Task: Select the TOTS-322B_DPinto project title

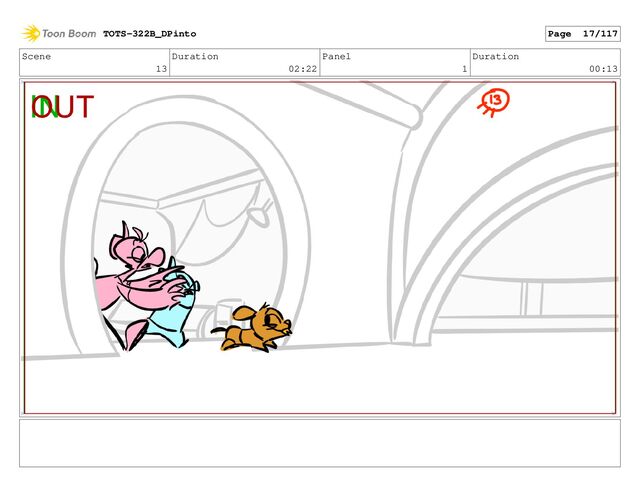Action: [149, 34]
